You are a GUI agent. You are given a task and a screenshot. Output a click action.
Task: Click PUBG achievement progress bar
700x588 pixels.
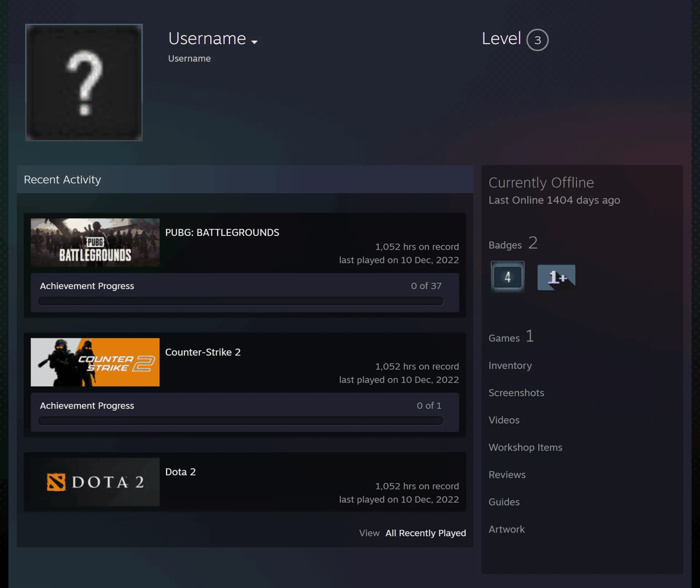click(241, 301)
